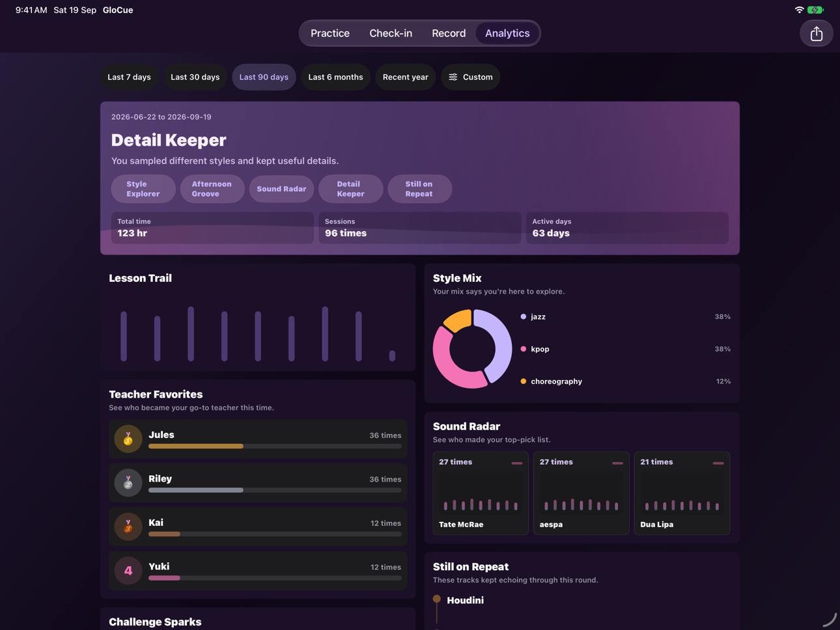This screenshot has height=630, width=840.
Task: Pick the Recent year range
Action: (406, 77)
